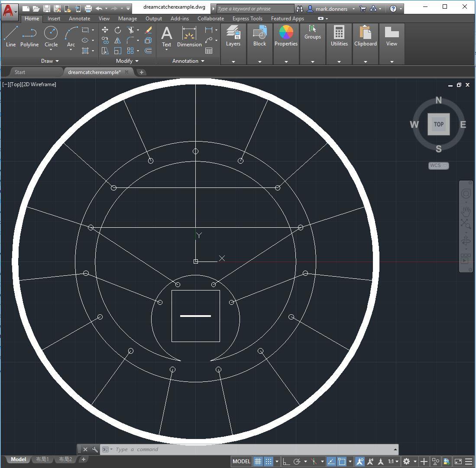Click the Hatch tool icon

tap(85, 51)
